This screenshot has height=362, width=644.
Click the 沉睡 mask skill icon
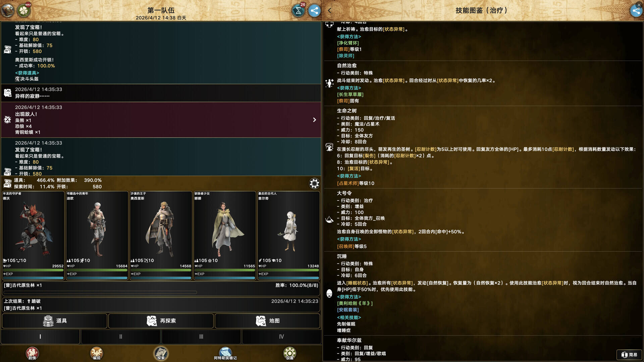point(329,293)
